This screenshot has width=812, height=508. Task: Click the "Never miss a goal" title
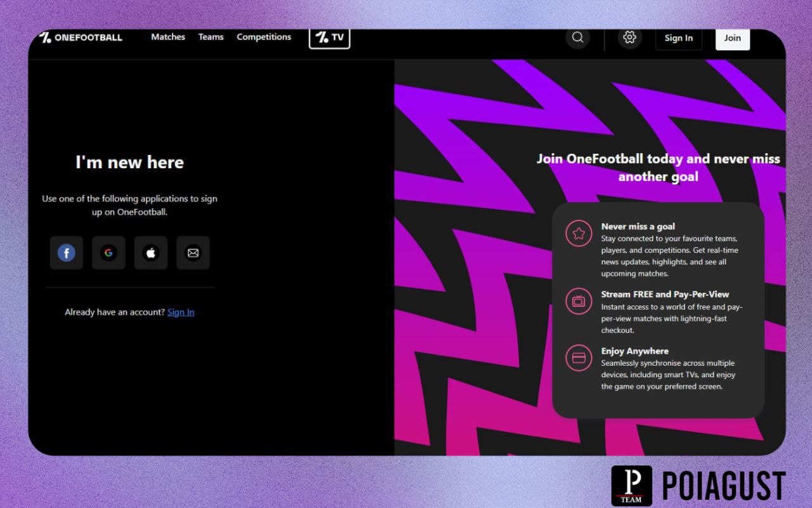tap(638, 226)
